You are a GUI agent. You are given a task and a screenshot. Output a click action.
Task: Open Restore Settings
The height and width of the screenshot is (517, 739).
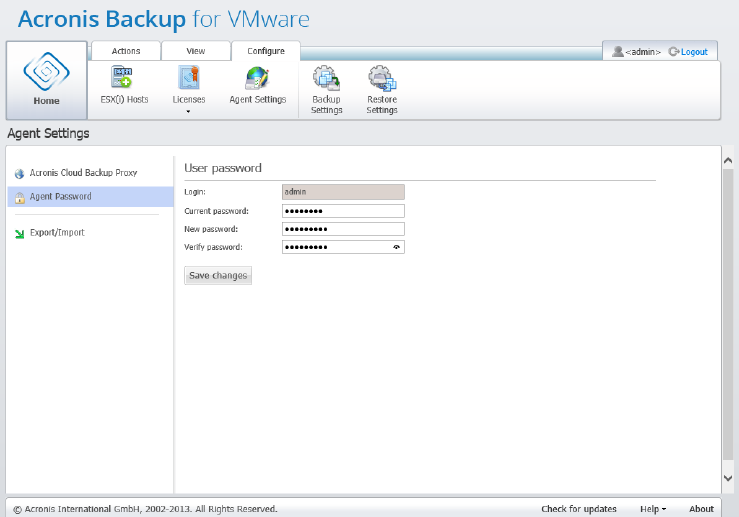pos(382,90)
